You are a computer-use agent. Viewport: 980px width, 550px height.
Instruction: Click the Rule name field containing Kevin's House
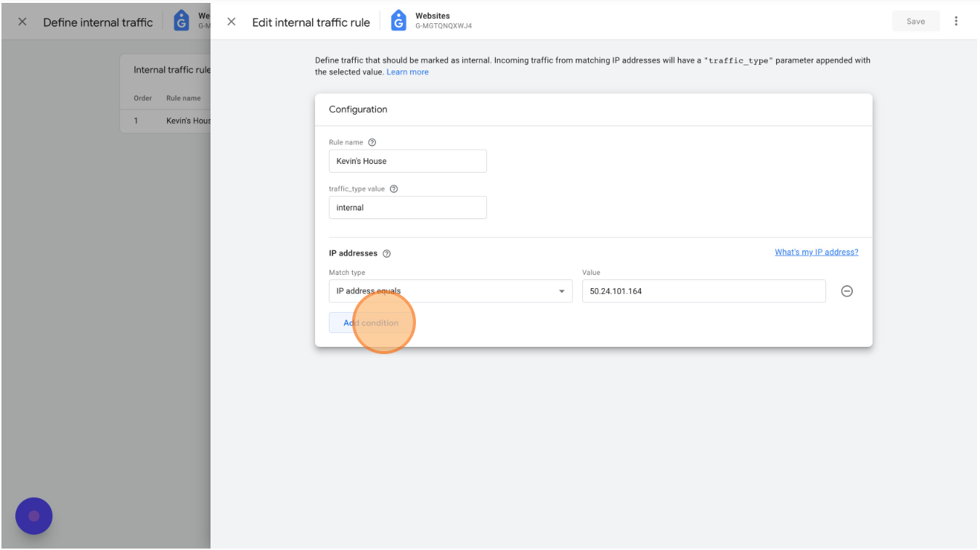pyautogui.click(x=407, y=161)
